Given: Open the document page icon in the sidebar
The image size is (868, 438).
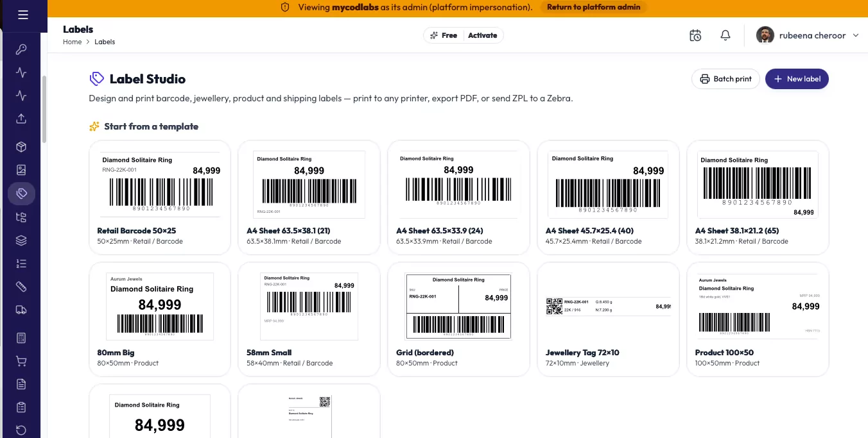Looking at the screenshot, I should click(21, 384).
